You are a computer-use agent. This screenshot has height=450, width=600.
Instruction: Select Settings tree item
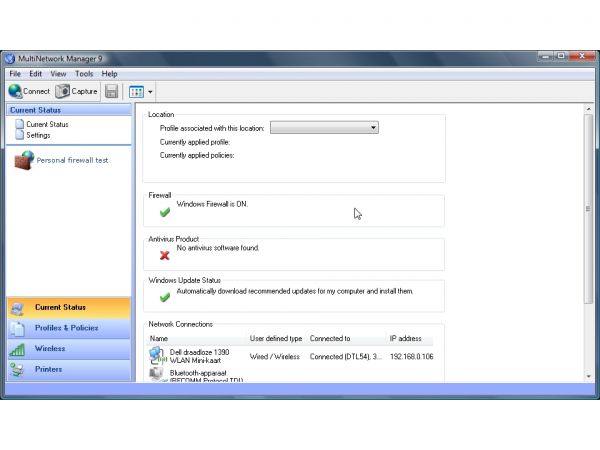pyautogui.click(x=38, y=135)
